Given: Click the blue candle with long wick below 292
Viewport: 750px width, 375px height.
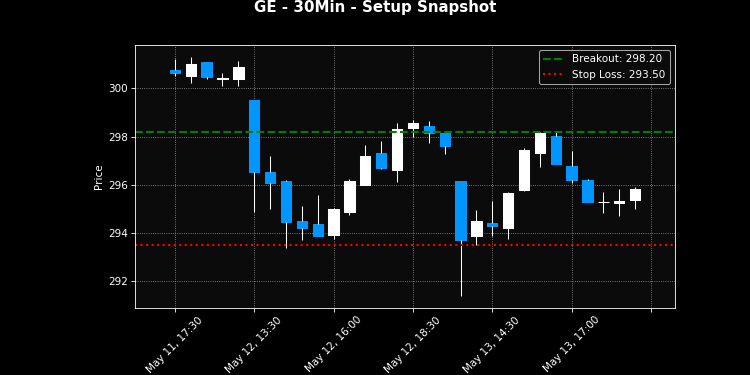Looking at the screenshot, I should tap(461, 211).
